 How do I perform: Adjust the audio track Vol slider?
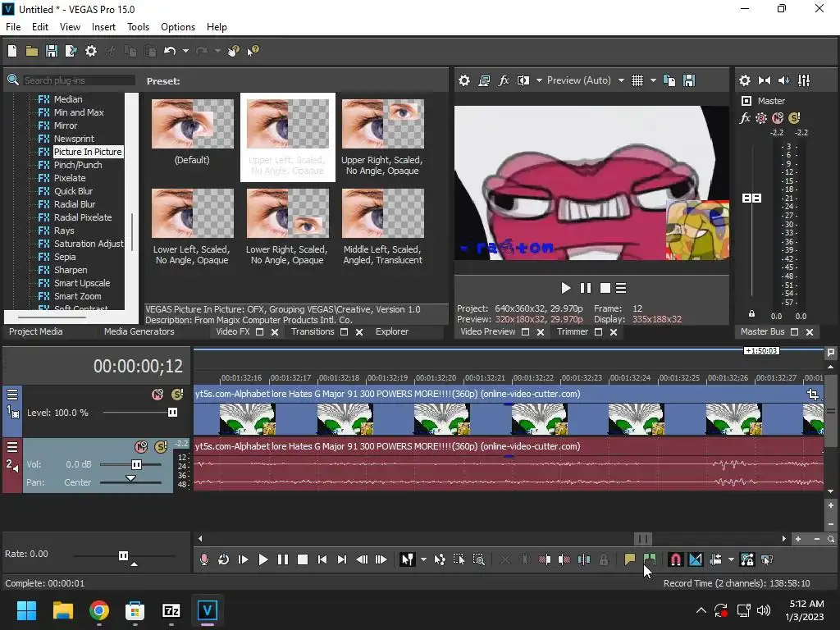tap(137, 464)
